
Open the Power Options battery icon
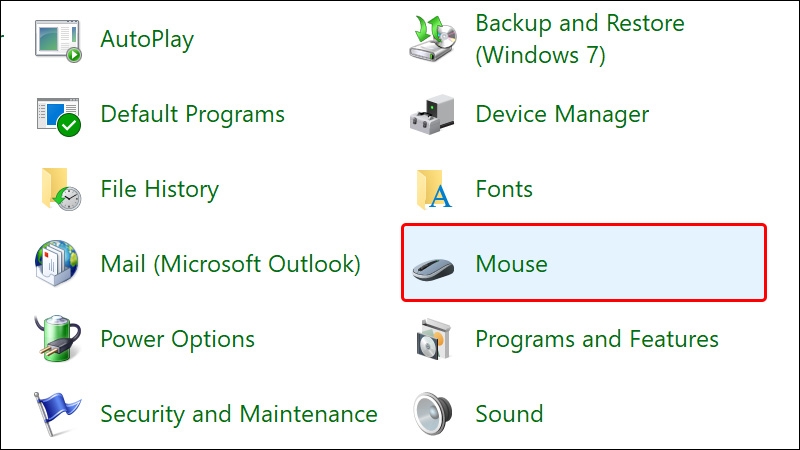tap(58, 339)
